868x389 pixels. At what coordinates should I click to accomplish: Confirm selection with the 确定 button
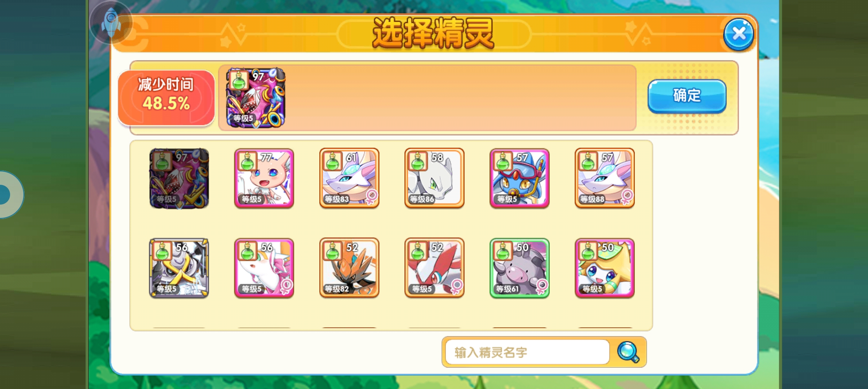click(687, 96)
